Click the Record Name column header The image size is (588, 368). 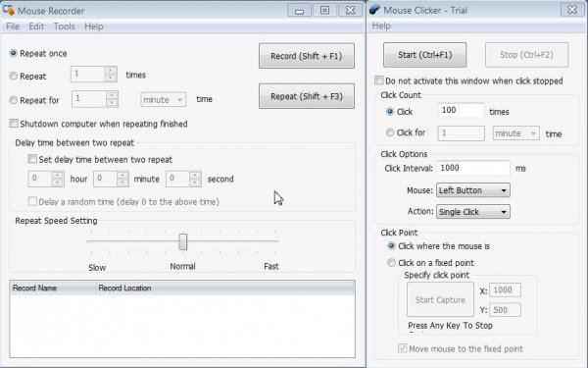pyautogui.click(x=53, y=288)
